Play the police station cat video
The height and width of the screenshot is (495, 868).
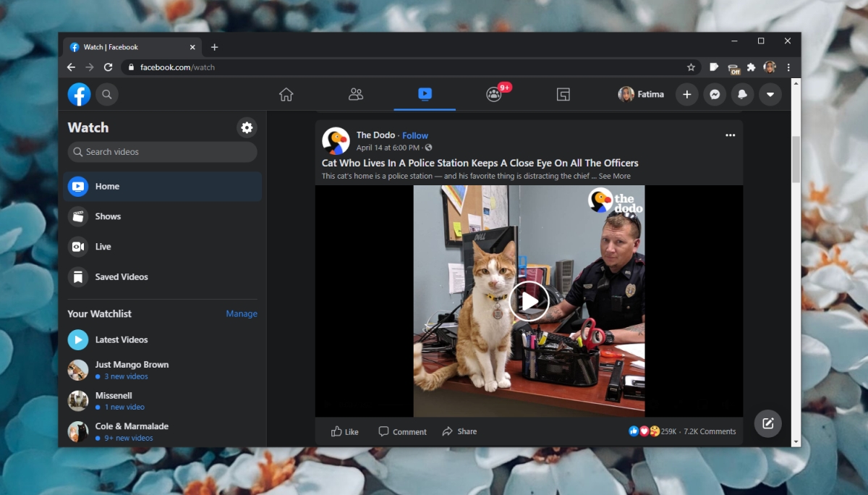pos(529,301)
